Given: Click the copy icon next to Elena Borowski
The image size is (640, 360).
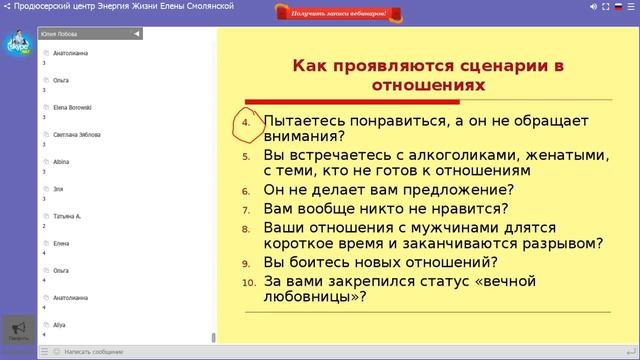Looking at the screenshot, I should (46, 107).
